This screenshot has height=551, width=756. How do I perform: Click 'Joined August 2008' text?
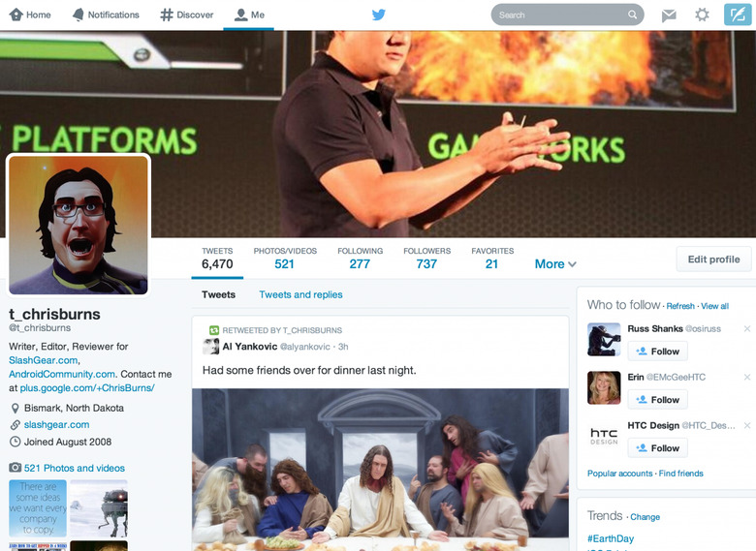click(68, 442)
